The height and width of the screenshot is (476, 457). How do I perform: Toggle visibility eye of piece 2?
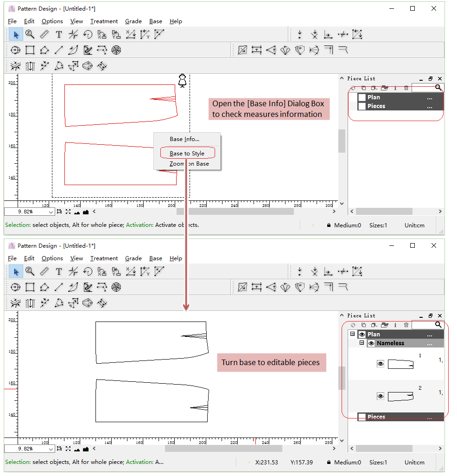click(x=381, y=396)
